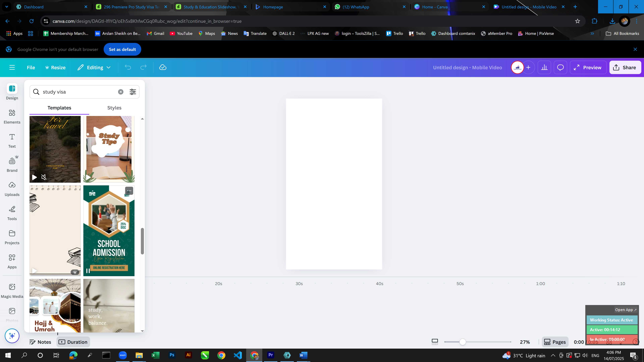Switch to the Templates tab
This screenshot has width=644, height=362.
59,108
